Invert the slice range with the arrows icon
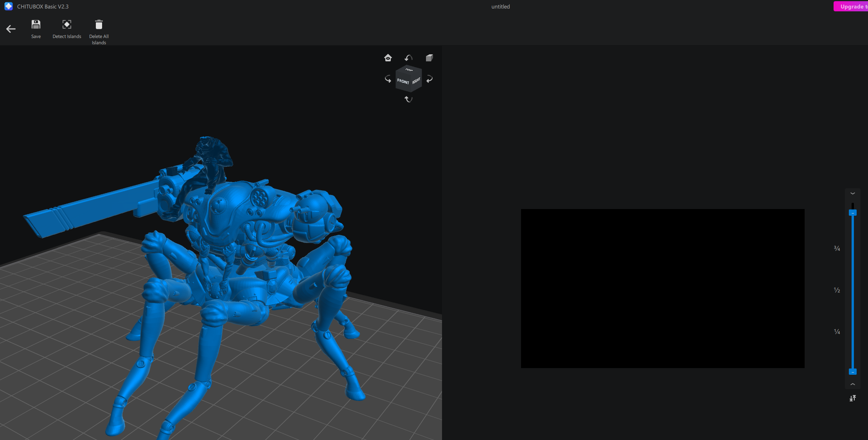 [x=853, y=398]
